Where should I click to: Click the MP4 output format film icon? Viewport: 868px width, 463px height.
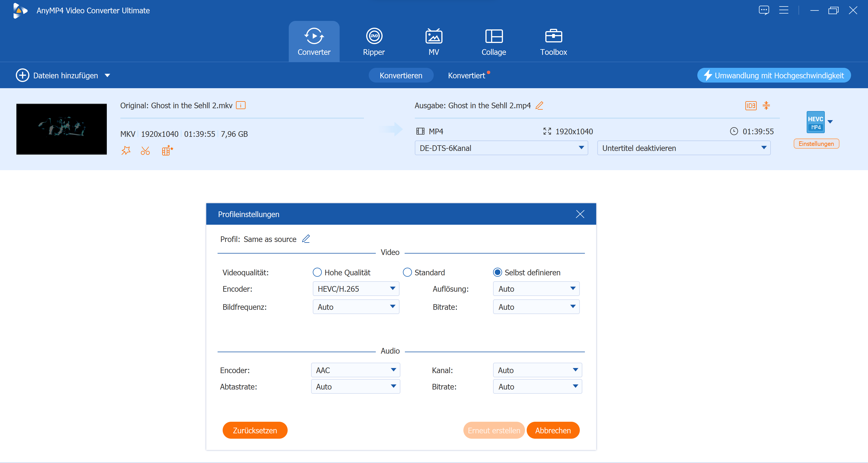pos(420,131)
